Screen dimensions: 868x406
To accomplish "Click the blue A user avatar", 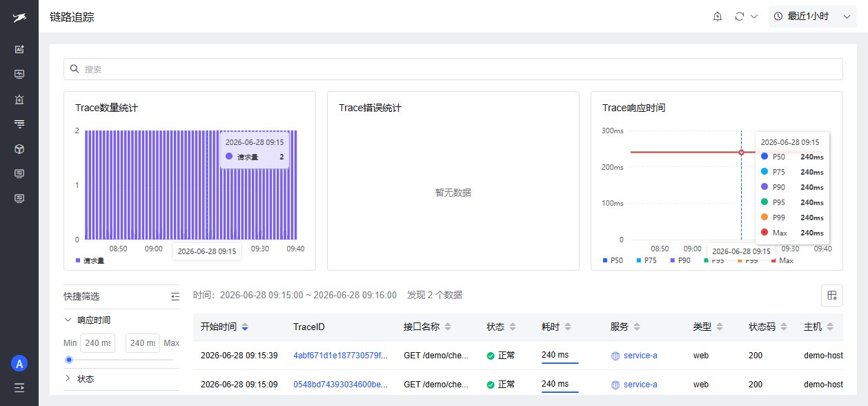I will [19, 364].
